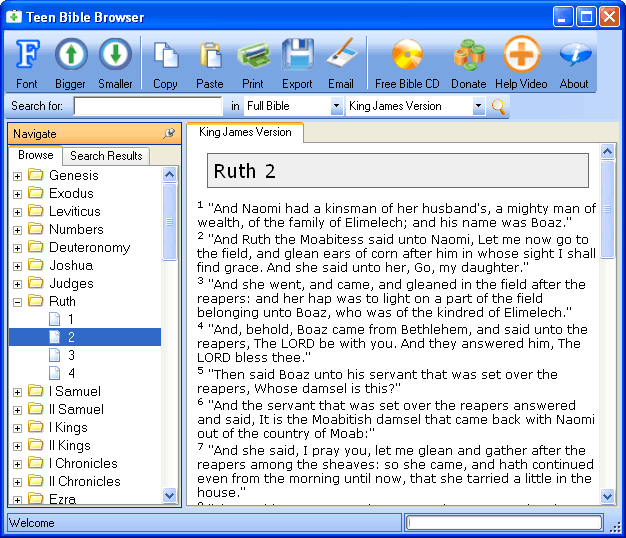Toggle the Navigate panel pin

coord(169,134)
